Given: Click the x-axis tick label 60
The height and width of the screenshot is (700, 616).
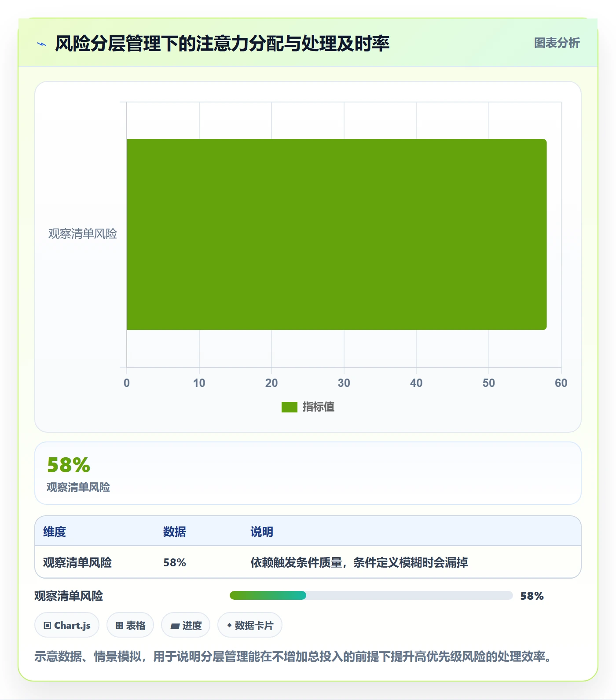Looking at the screenshot, I should [561, 383].
